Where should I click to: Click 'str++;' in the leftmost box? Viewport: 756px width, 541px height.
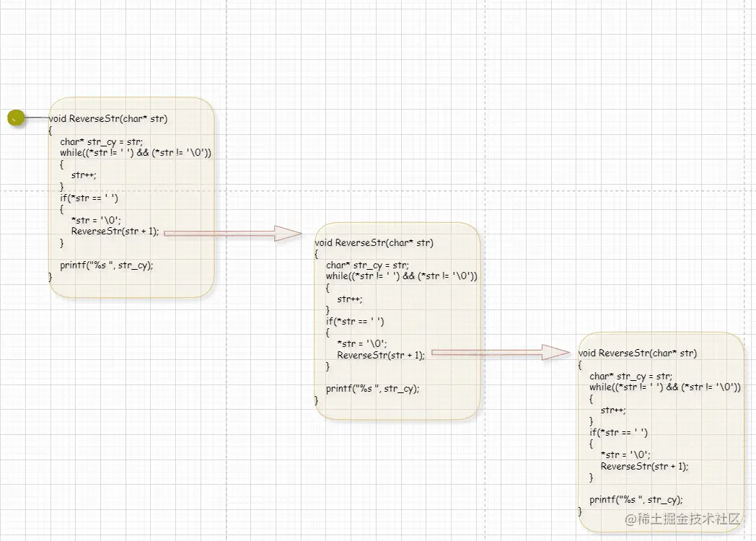(x=84, y=175)
